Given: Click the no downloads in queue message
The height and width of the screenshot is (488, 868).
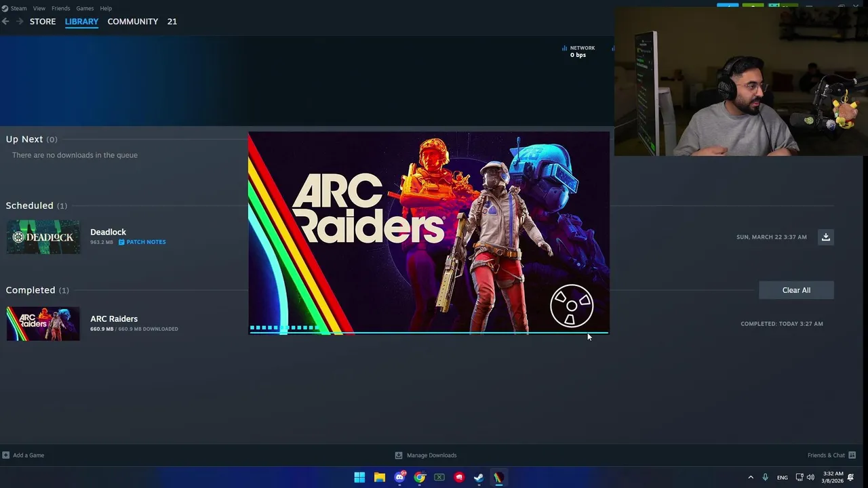Looking at the screenshot, I should coord(75,155).
